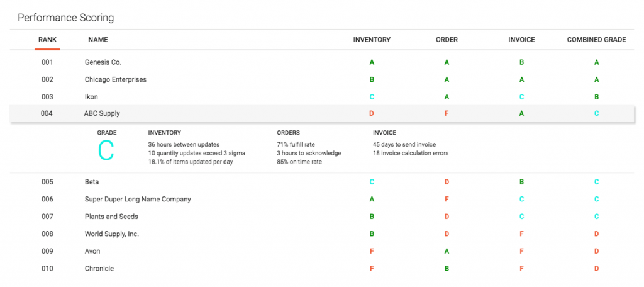Click ABC Supply order grade F
The width and height of the screenshot is (644, 287).
click(x=447, y=113)
